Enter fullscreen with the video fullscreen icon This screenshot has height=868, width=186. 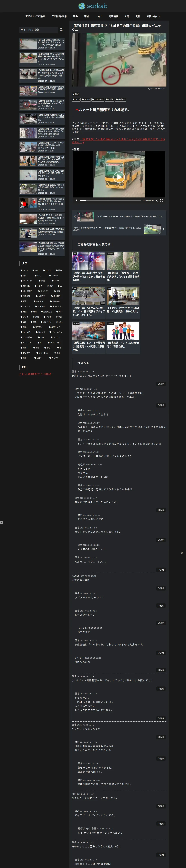click(x=162, y=200)
